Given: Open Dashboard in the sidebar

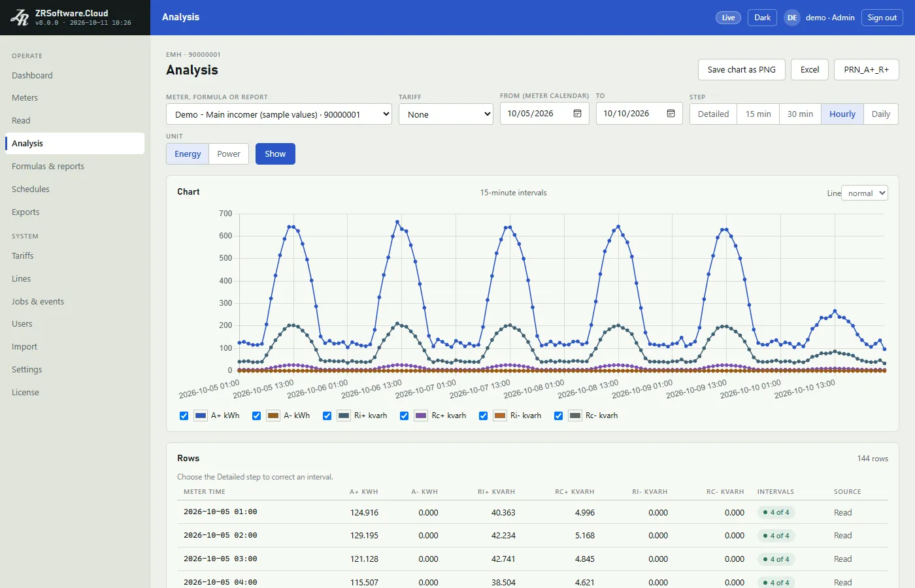Looking at the screenshot, I should pos(75,75).
